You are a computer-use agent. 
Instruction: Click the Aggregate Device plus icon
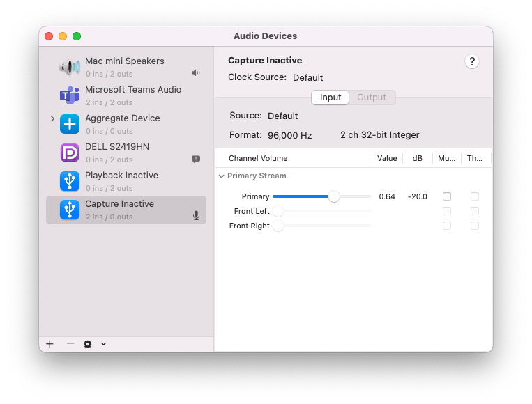(x=70, y=124)
